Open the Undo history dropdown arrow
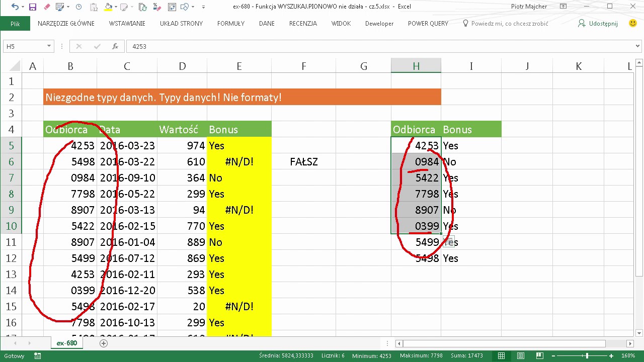Screen dimensions: 644x362 (22, 7)
